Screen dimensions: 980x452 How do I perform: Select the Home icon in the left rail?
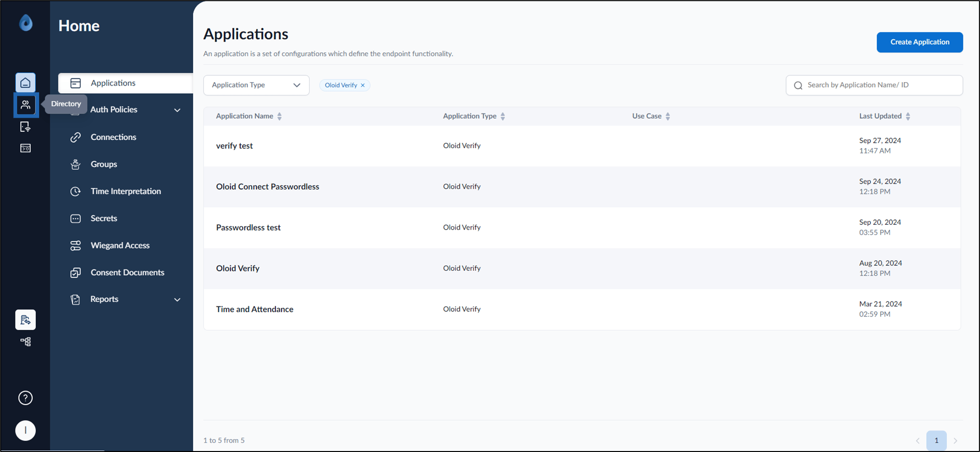(25, 83)
